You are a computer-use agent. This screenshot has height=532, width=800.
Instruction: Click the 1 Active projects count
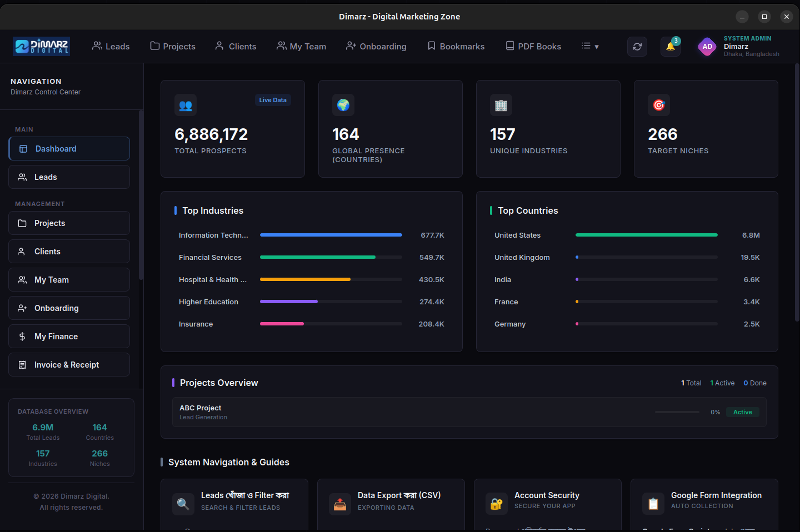click(x=722, y=383)
